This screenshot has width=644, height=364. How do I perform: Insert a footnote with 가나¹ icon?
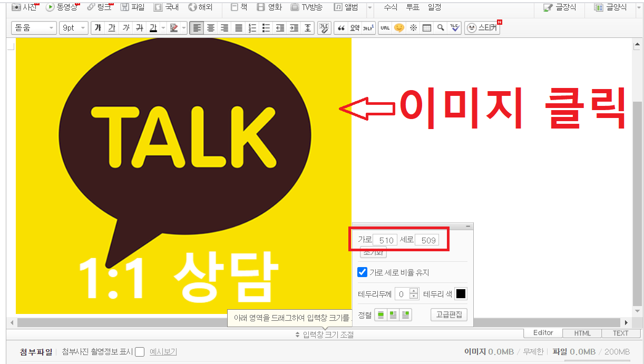click(x=368, y=28)
